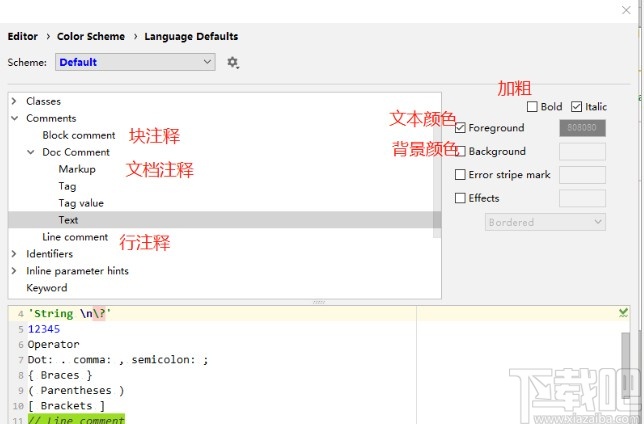Click the 'String \n\?' preview line

tap(69, 313)
